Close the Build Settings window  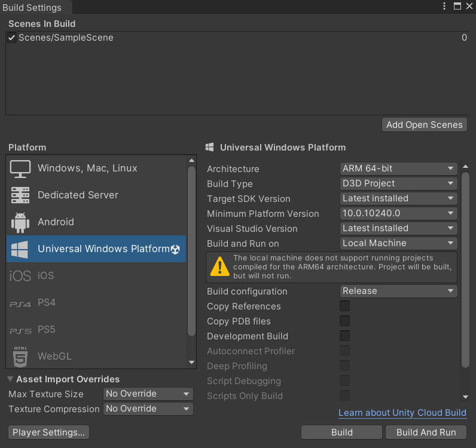(x=469, y=6)
